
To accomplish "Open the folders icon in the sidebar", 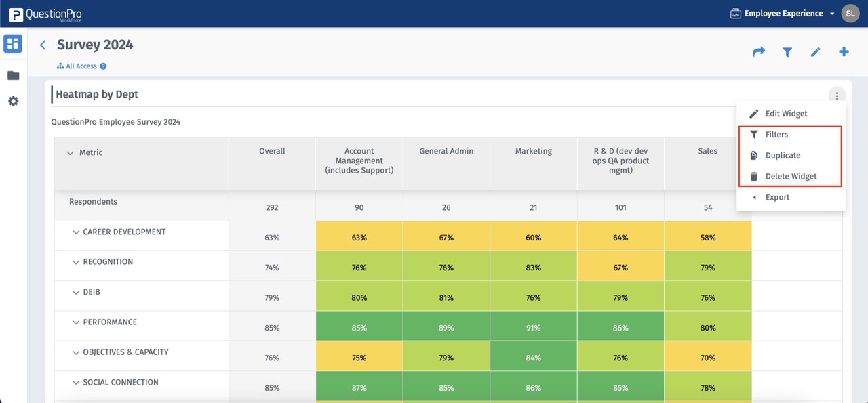I will pyautogui.click(x=13, y=75).
